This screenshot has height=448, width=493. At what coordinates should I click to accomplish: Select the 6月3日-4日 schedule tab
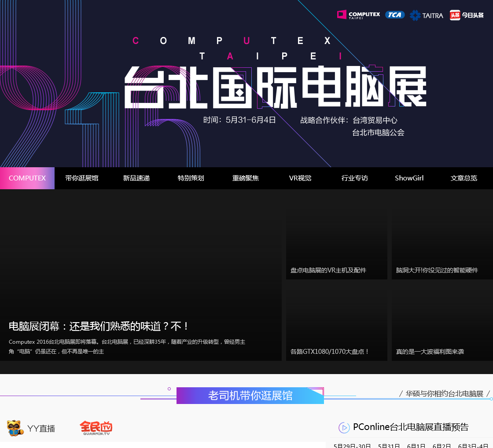point(473,445)
